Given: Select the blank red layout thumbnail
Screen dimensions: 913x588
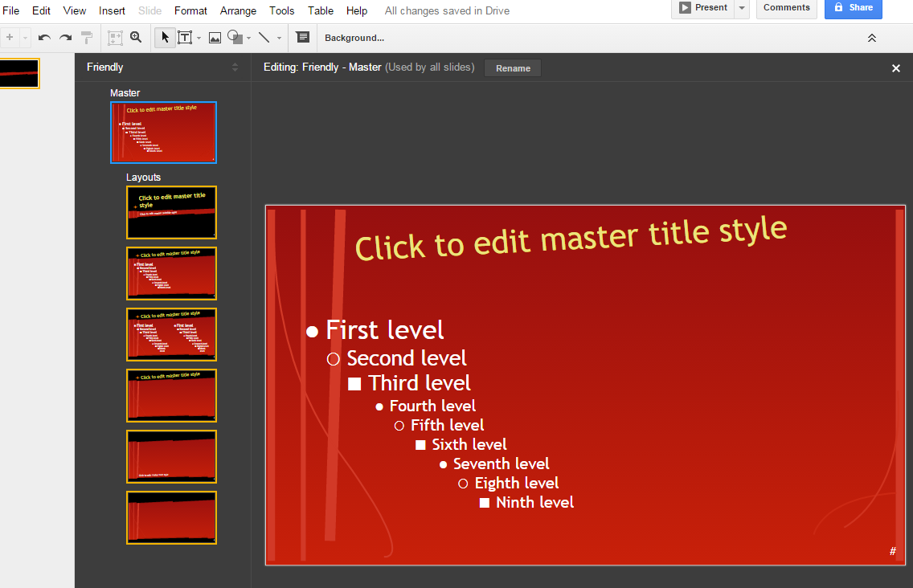Looking at the screenshot, I should click(x=172, y=518).
